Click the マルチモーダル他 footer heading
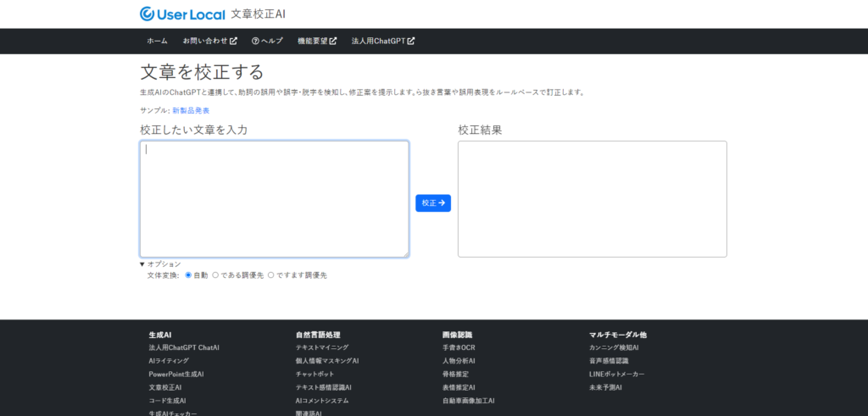 pos(618,335)
